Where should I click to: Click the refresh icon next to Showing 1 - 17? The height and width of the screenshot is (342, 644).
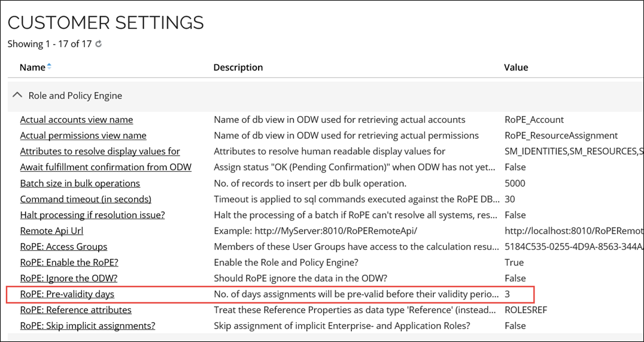click(x=98, y=44)
